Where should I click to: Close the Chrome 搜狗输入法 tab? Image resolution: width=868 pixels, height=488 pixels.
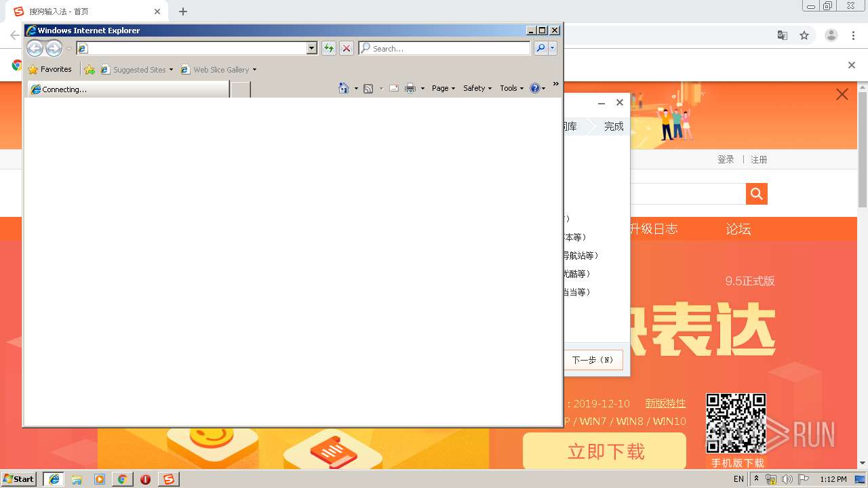coord(157,12)
